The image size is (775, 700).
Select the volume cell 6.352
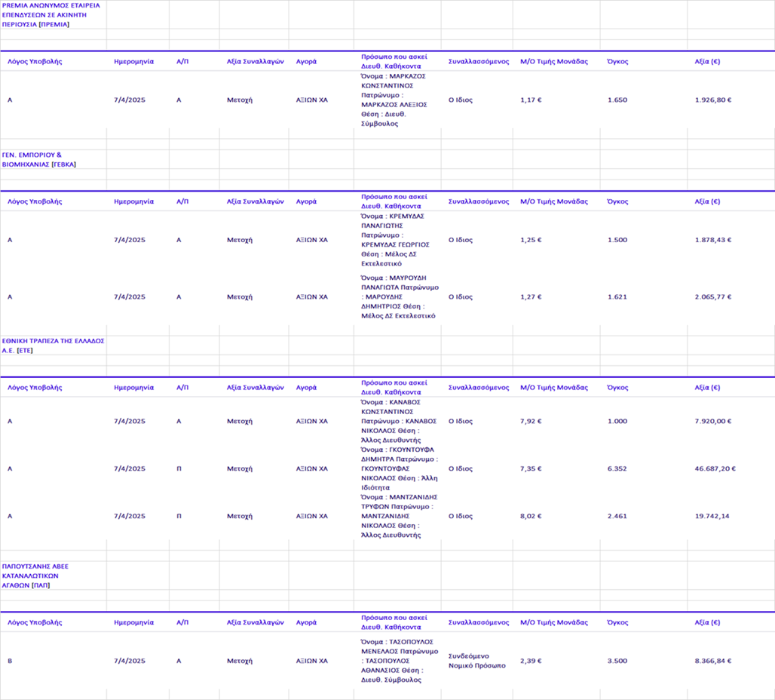[617, 468]
